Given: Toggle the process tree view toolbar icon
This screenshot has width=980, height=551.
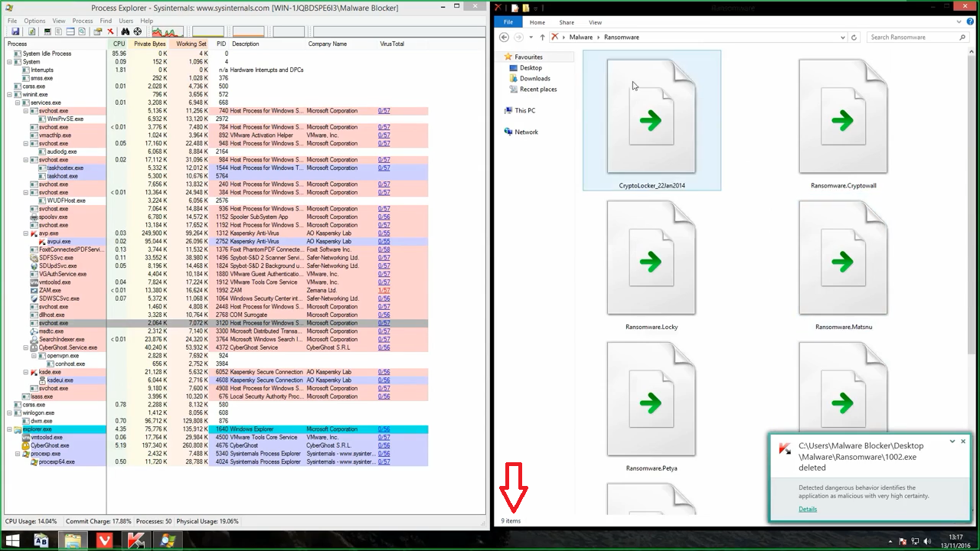Looking at the screenshot, I should coord(59,31).
